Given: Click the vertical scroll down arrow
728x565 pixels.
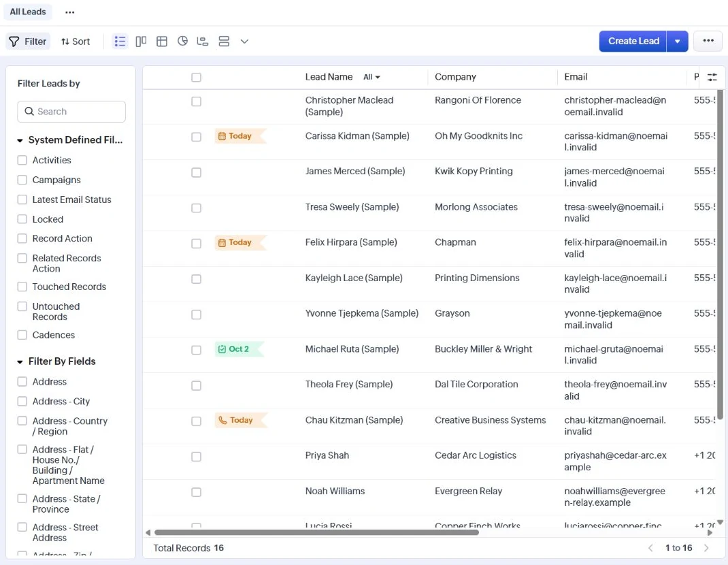Looking at the screenshot, I should [x=720, y=522].
